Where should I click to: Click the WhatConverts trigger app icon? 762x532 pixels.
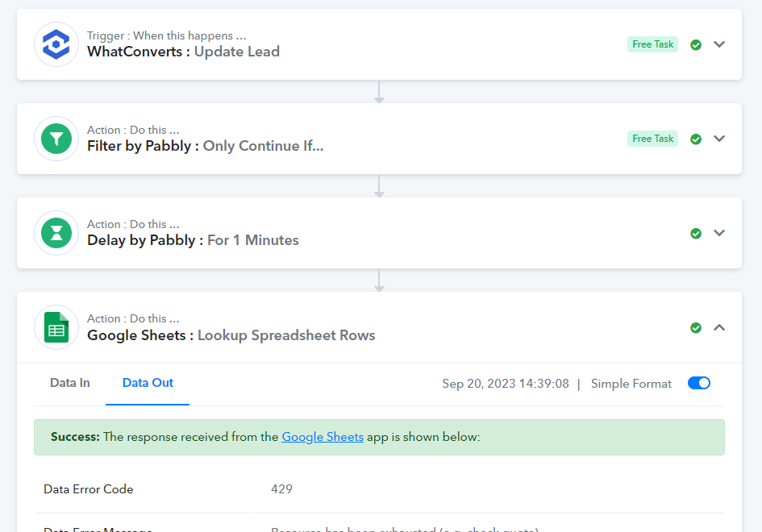[x=56, y=44]
